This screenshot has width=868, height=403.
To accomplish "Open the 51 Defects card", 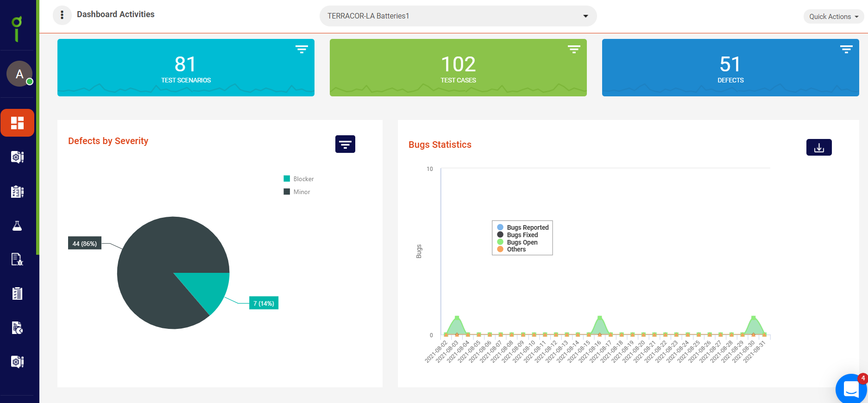I will [x=730, y=68].
